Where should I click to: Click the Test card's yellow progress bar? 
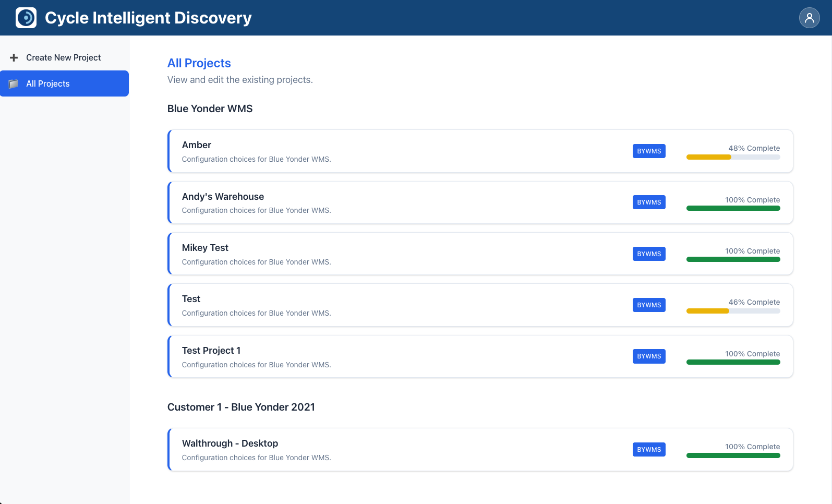tap(707, 311)
